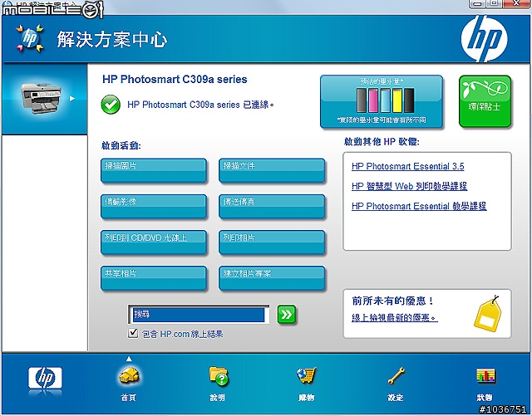The image size is (532, 416).
Task: Open the 環保貼士 green eco tips button
Action: (x=485, y=101)
